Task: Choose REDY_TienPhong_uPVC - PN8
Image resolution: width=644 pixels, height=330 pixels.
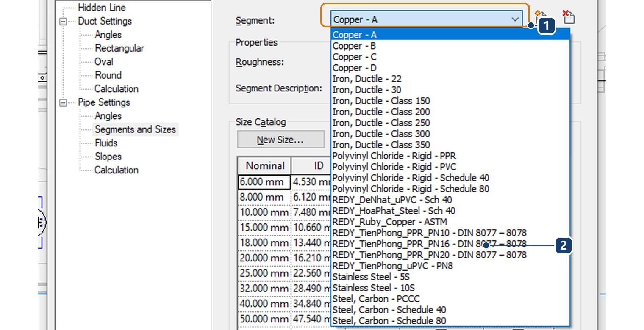Action: coord(450,266)
